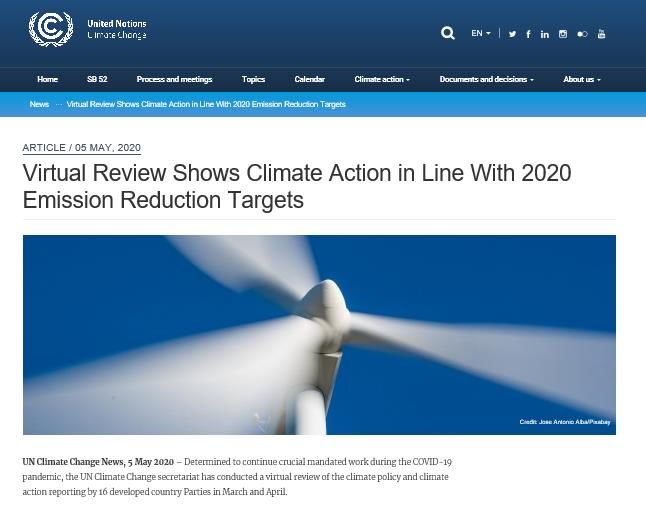
Task: Open Process and meetings menu item
Action: tap(174, 79)
